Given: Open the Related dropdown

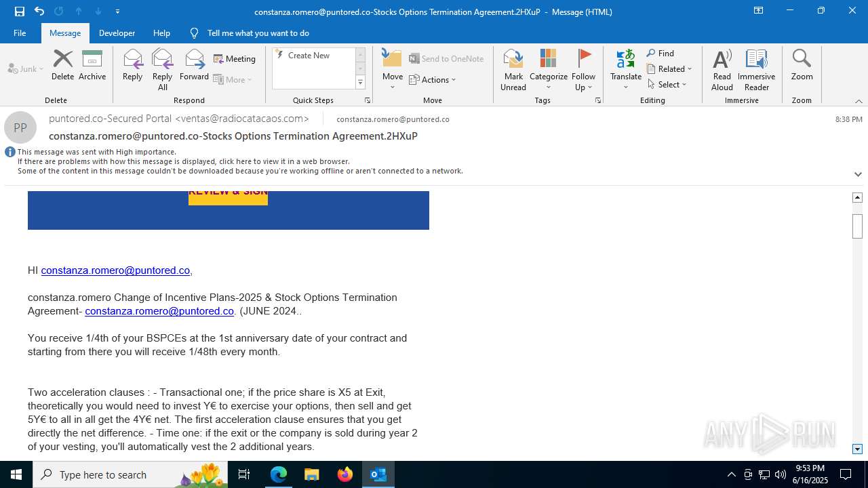Looking at the screenshot, I should click(669, 69).
